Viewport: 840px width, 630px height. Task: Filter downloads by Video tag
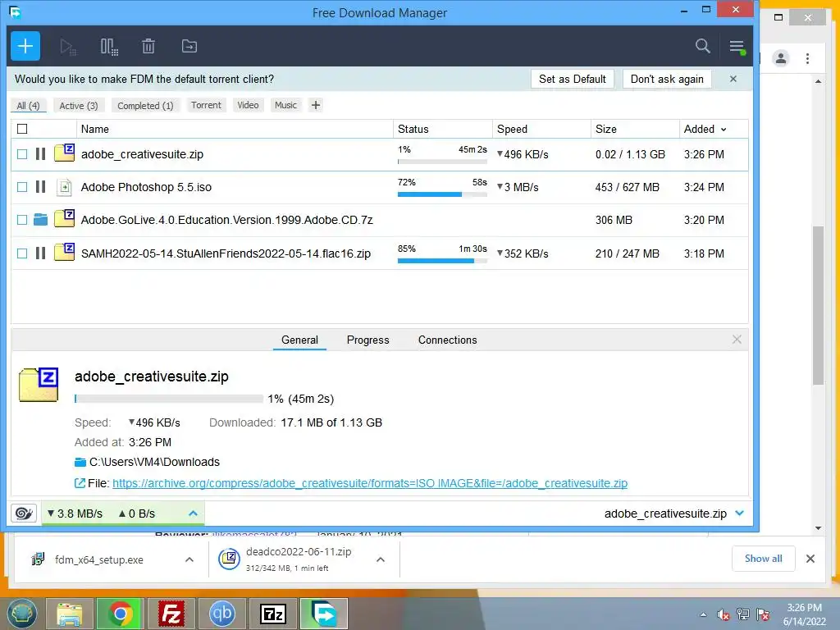248,105
